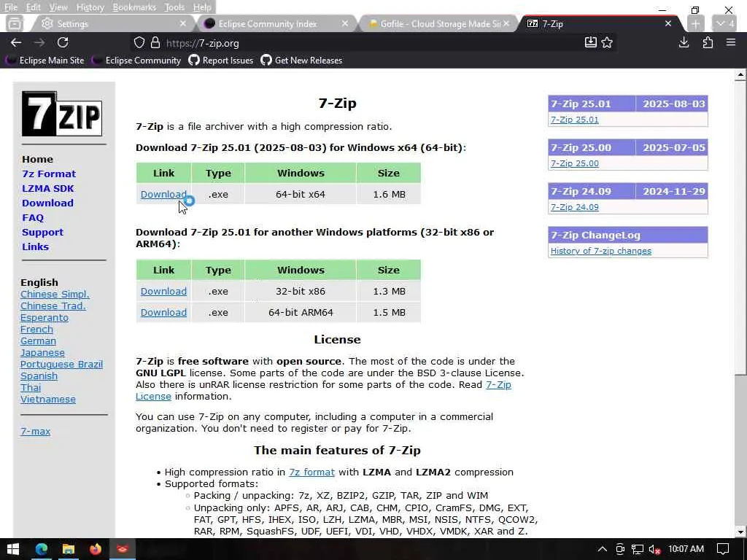Open the shield tracking protection icon

tap(139, 43)
